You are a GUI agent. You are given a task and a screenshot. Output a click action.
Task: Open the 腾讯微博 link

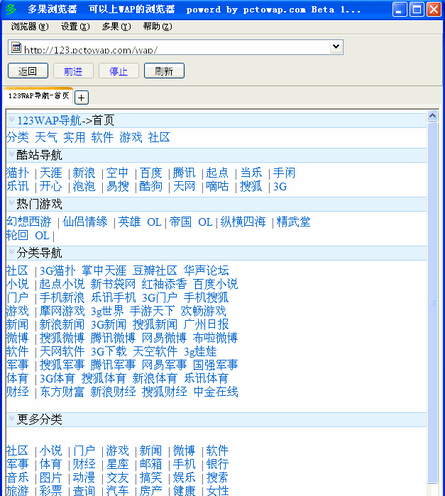point(113,338)
